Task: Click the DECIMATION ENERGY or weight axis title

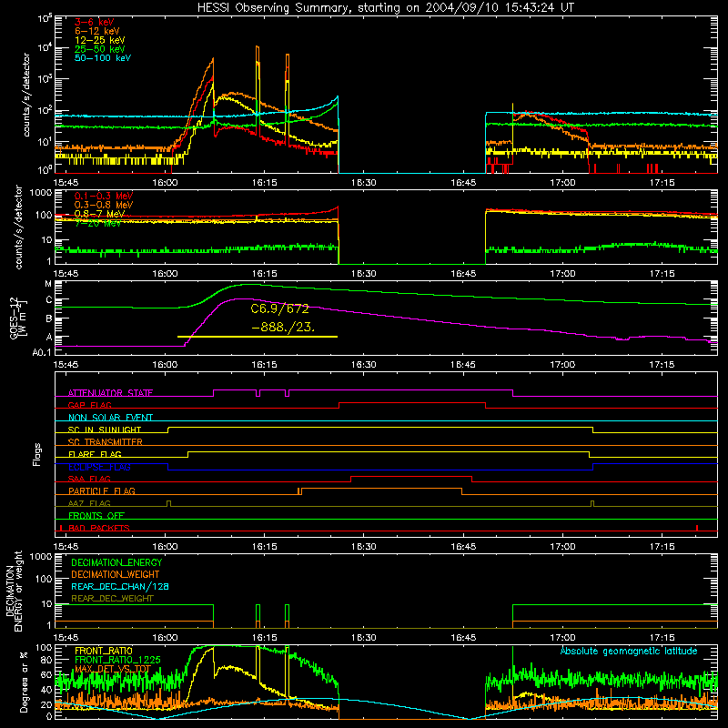Action: 14,591
